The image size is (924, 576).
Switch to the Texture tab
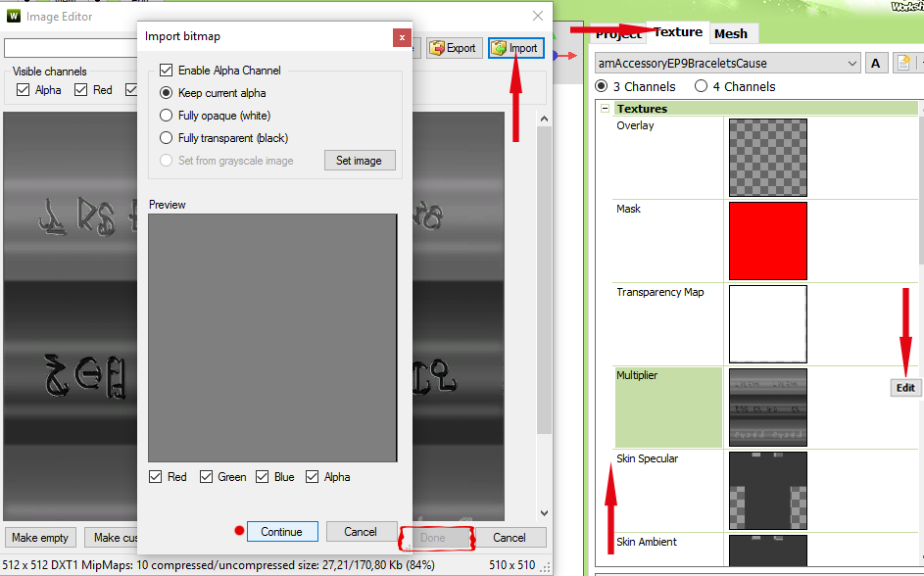pyautogui.click(x=678, y=32)
